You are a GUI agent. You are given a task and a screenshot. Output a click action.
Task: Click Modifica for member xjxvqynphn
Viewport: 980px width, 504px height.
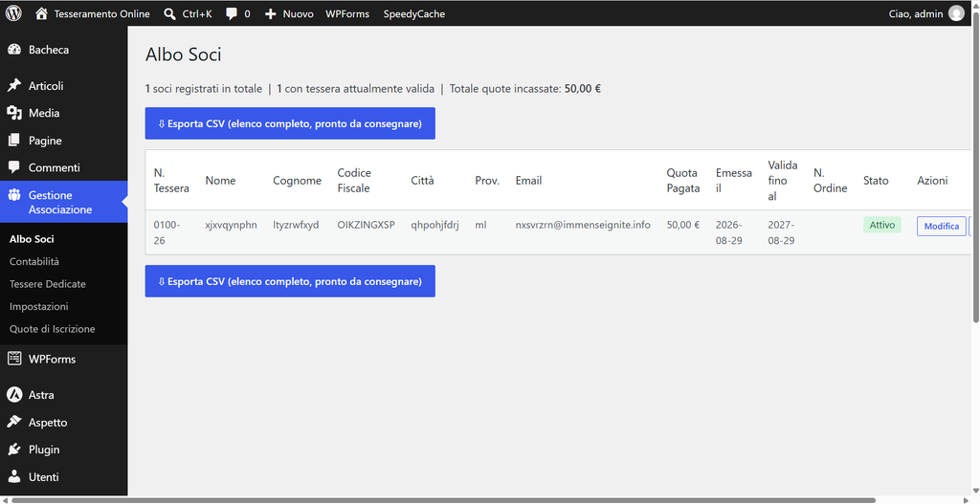(942, 226)
